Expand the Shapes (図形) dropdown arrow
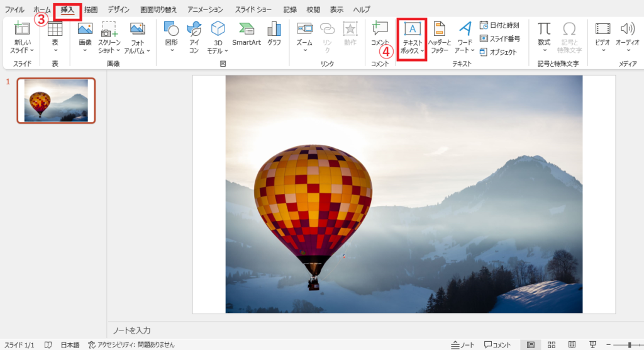This screenshot has width=644, height=350. (x=172, y=50)
